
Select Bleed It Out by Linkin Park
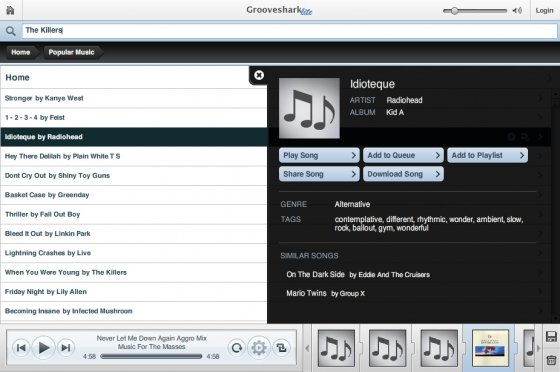[134, 233]
